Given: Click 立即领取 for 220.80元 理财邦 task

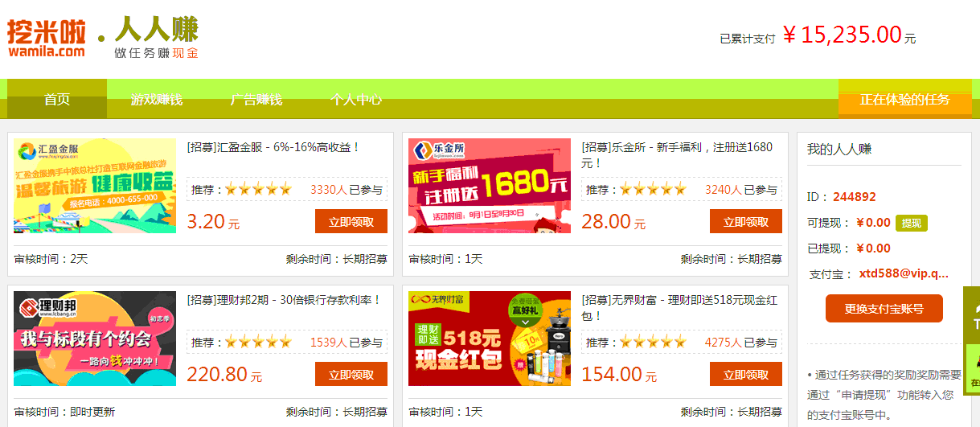Looking at the screenshot, I should 351,374.
